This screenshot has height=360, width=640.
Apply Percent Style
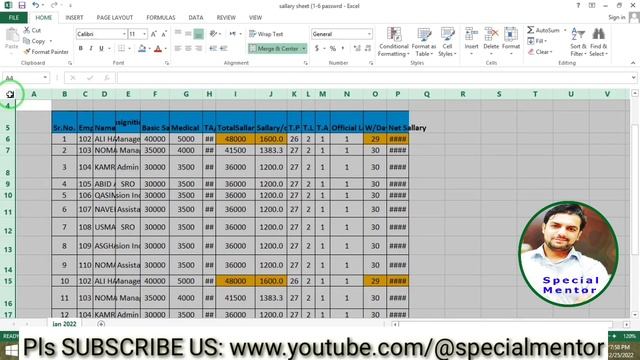pyautogui.click(x=333, y=49)
